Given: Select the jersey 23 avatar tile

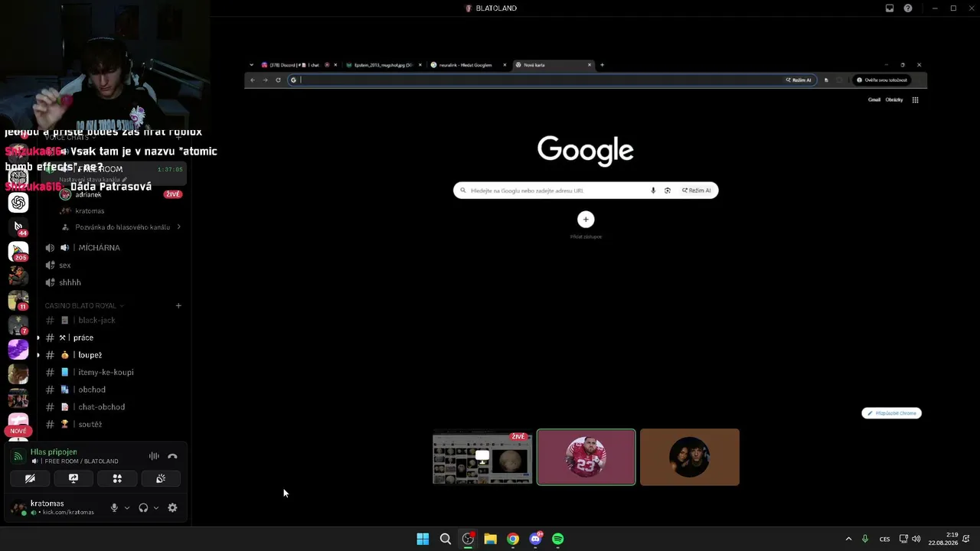Looking at the screenshot, I should (586, 458).
